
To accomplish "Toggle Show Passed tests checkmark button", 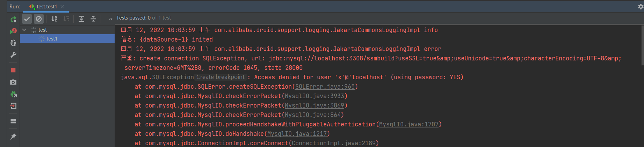I will point(27,19).
